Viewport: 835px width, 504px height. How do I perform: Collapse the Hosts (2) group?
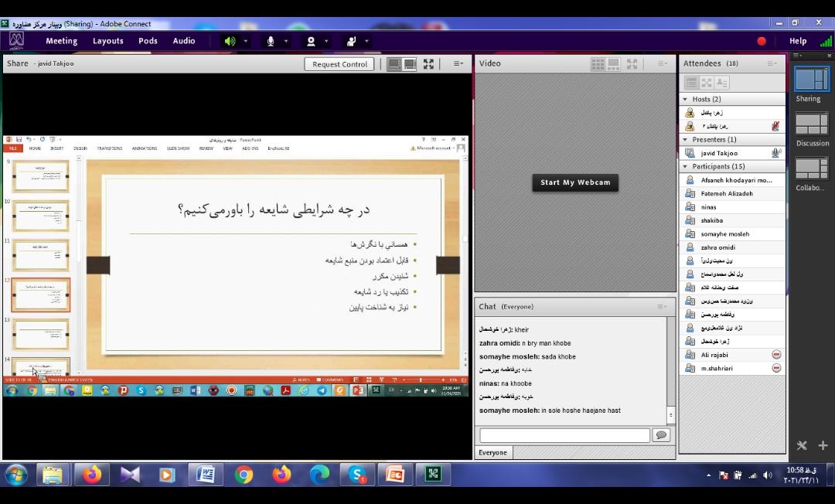pos(685,99)
